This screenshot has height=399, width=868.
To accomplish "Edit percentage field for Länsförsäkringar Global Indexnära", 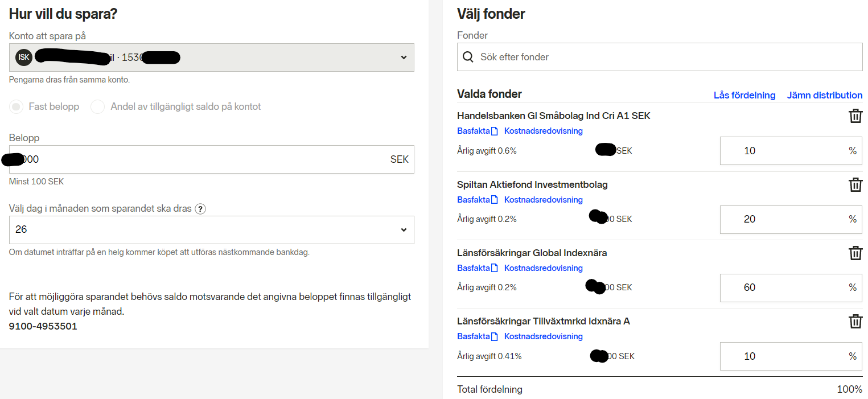I will click(783, 287).
